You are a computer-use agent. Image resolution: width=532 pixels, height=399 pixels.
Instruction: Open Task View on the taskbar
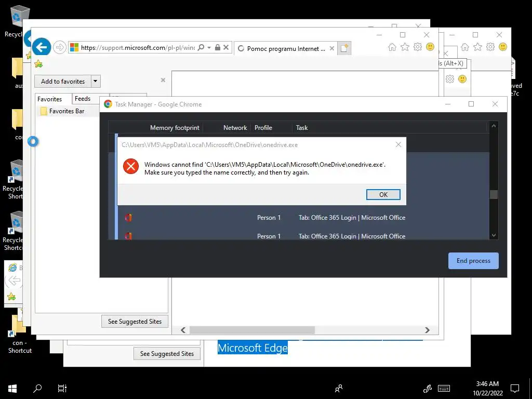coord(62,388)
